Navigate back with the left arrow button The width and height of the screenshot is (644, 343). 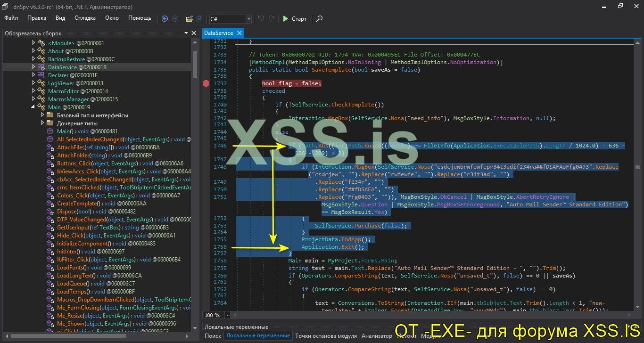point(165,19)
